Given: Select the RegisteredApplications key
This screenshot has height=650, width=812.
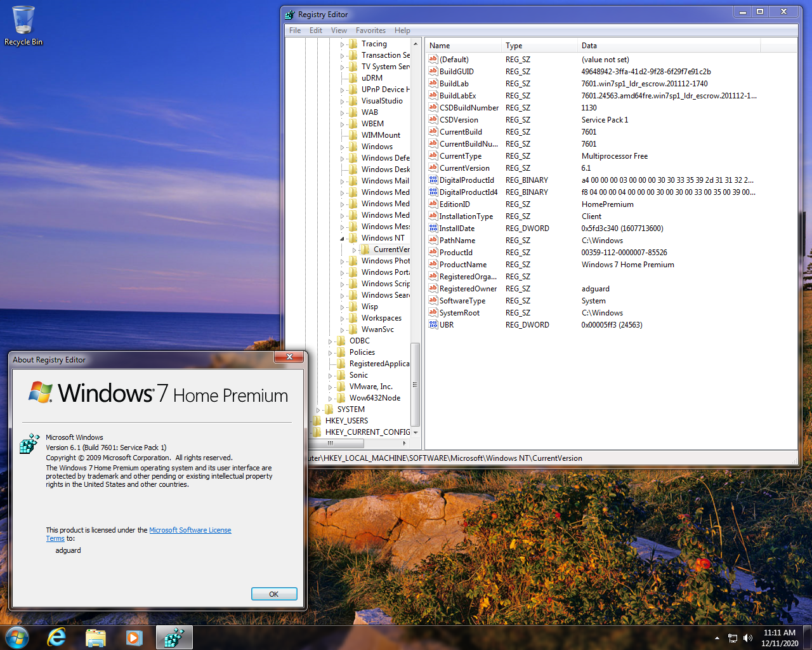Looking at the screenshot, I should (379, 364).
